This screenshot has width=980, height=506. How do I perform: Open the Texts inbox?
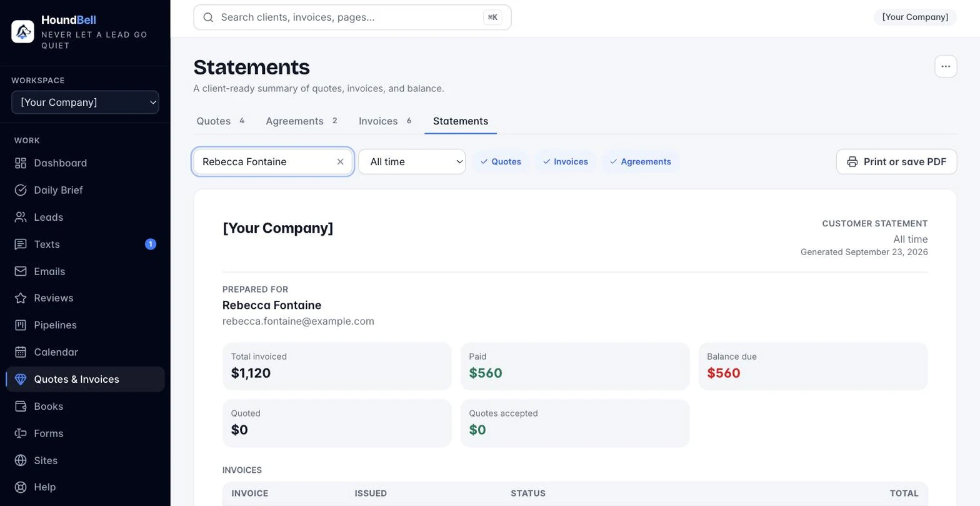[85, 244]
